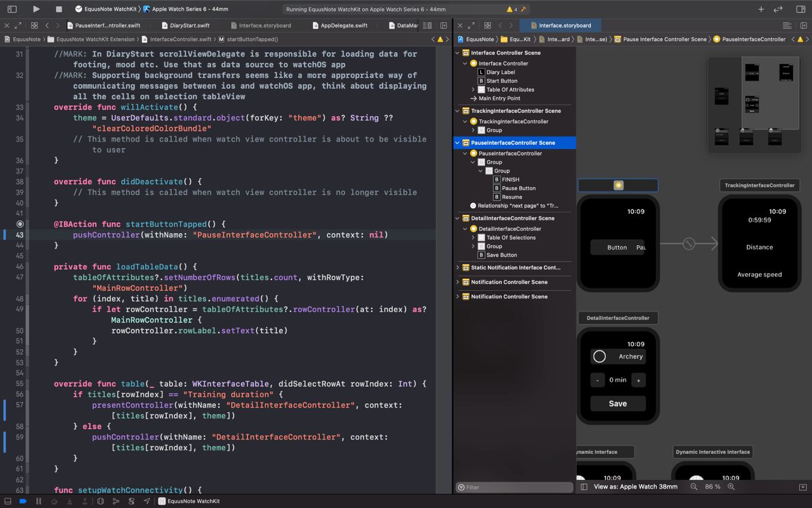Toggle breakpoints in debug bar
The height and width of the screenshot is (508, 812).
tap(22, 501)
